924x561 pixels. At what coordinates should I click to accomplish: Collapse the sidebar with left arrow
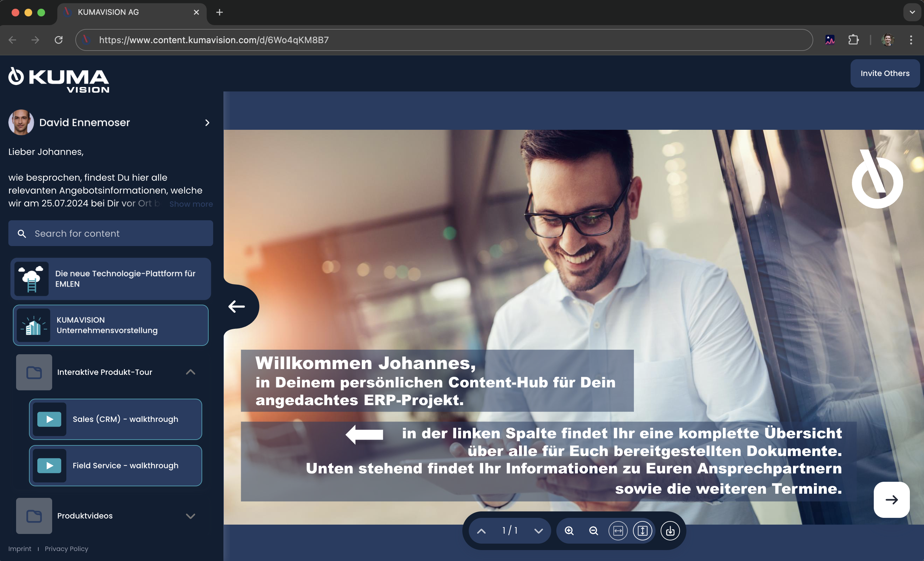point(237,306)
